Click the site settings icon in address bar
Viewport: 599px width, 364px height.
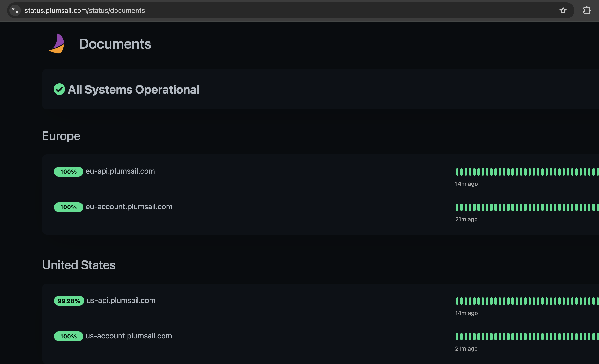(x=15, y=10)
